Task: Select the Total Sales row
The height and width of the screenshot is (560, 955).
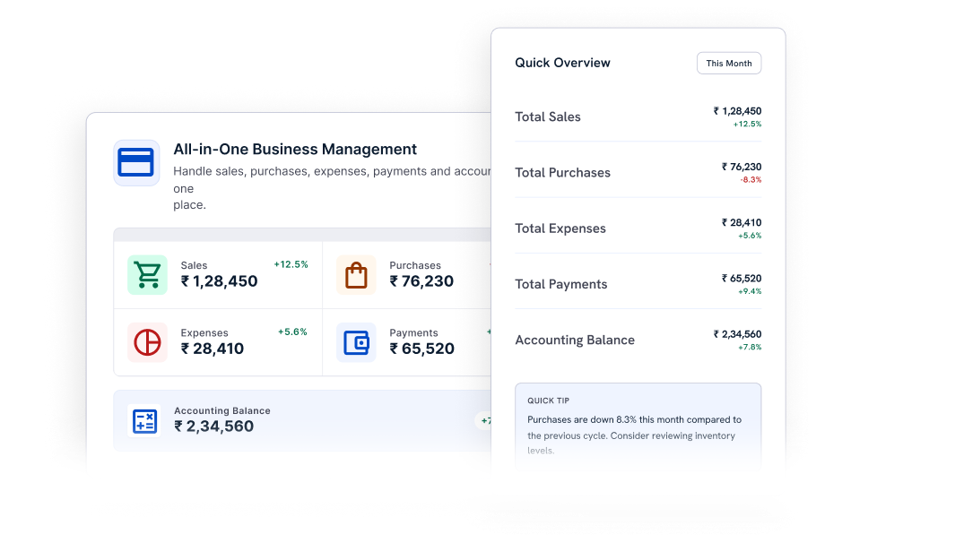Action: pos(638,116)
